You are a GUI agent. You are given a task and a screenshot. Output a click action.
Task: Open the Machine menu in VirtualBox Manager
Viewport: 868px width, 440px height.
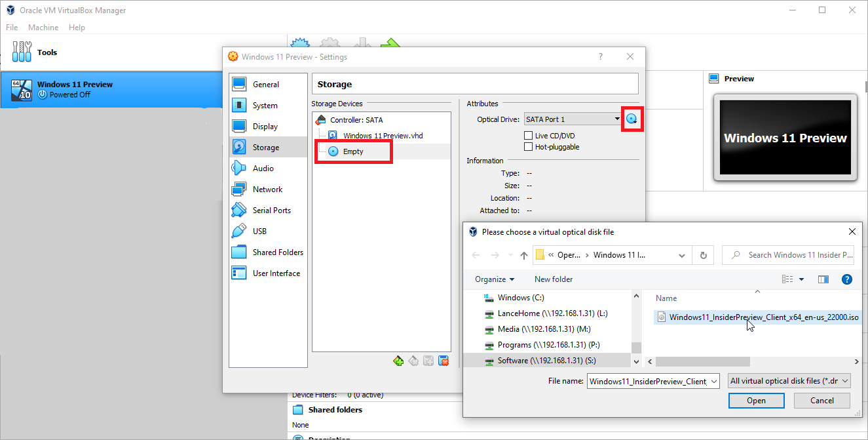coord(43,28)
